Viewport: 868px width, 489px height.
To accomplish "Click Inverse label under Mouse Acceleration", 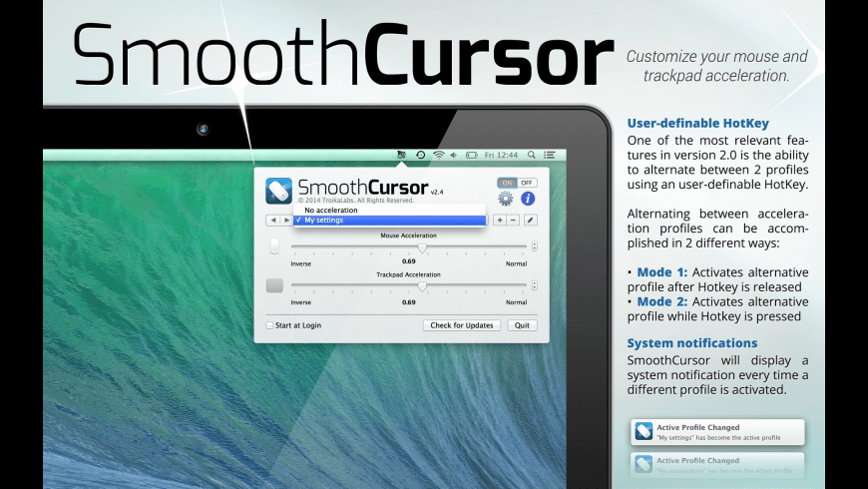I will click(301, 264).
